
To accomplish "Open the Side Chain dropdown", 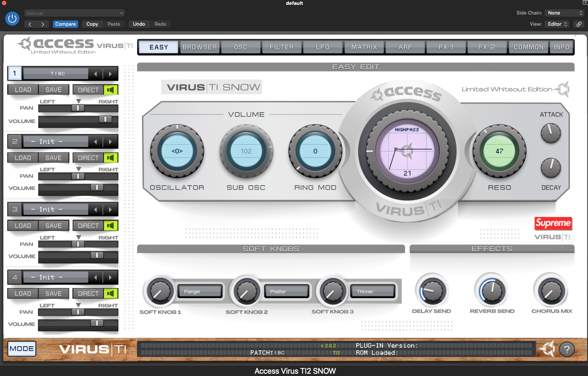I will [x=565, y=13].
